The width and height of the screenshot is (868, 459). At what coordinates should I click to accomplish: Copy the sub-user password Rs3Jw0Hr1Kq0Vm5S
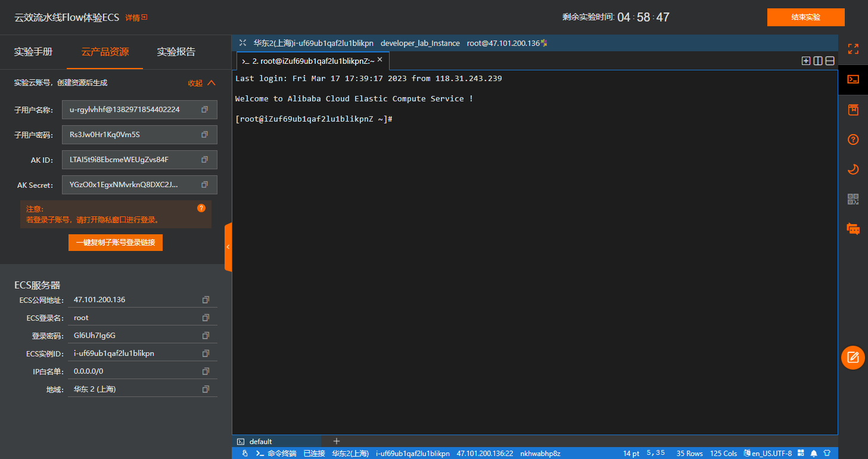pos(204,135)
